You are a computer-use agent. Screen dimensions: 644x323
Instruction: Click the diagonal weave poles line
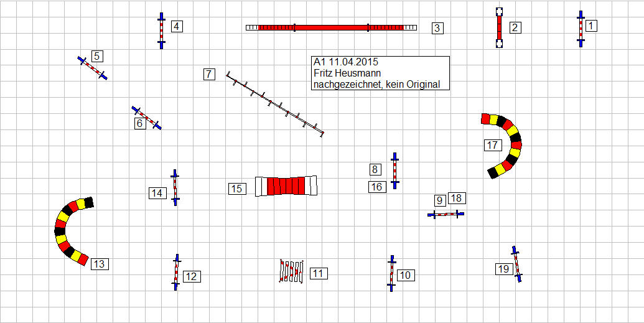[x=275, y=103]
